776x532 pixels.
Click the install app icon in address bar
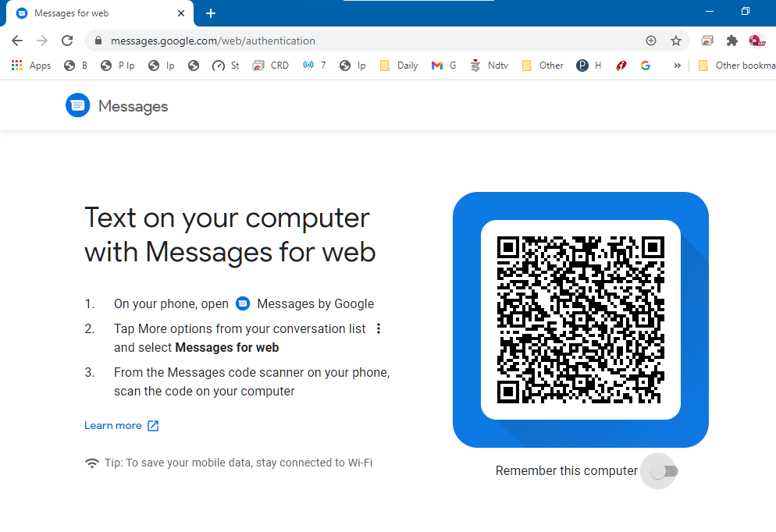pos(651,41)
